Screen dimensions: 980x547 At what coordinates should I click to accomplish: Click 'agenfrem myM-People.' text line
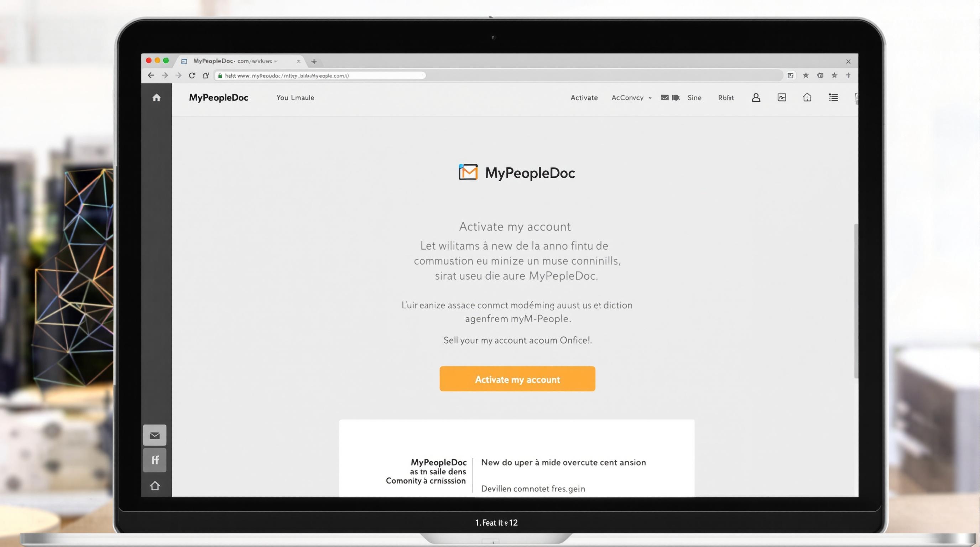518,319
